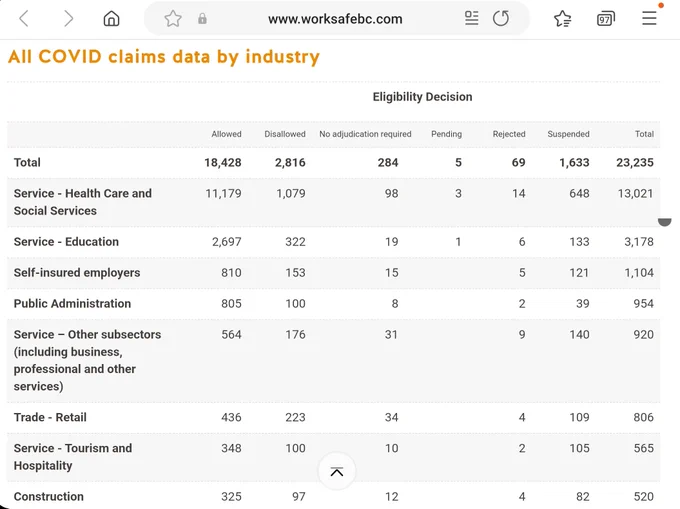Select Tourism and Hospitality allowed value 348
The image size is (680, 509).
point(231,448)
